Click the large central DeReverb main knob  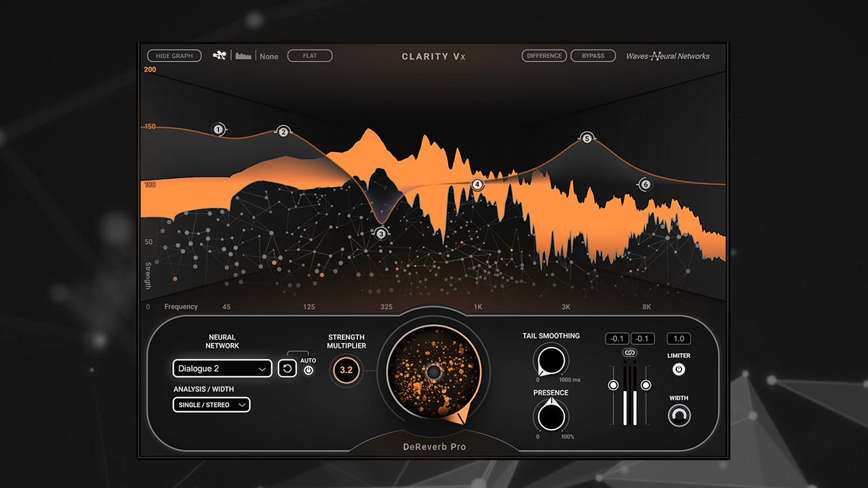(x=434, y=371)
